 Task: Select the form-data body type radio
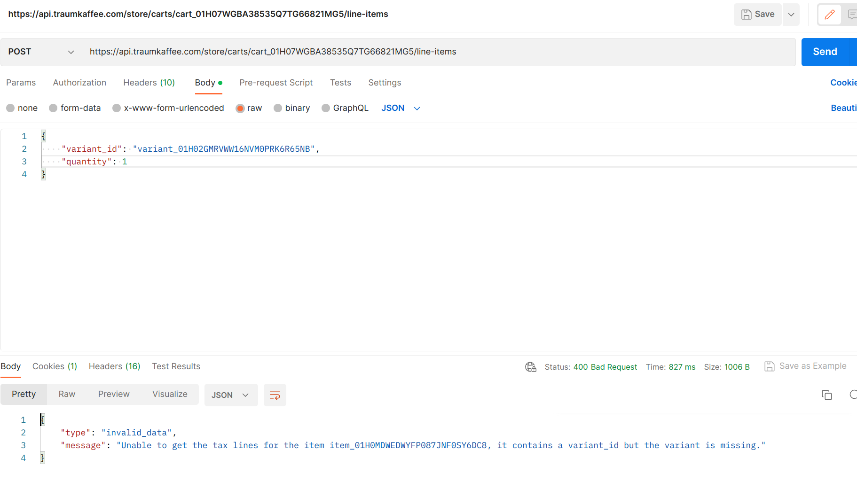(x=53, y=108)
